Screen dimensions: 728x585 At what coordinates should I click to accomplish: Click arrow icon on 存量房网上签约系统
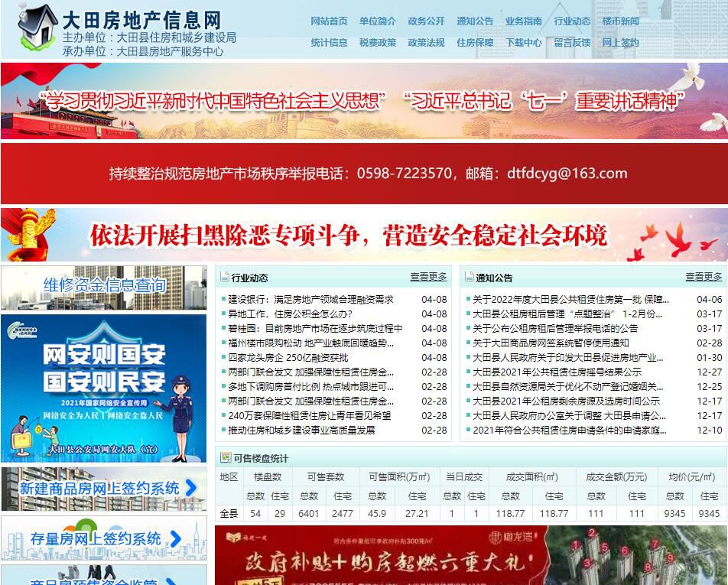click(175, 538)
